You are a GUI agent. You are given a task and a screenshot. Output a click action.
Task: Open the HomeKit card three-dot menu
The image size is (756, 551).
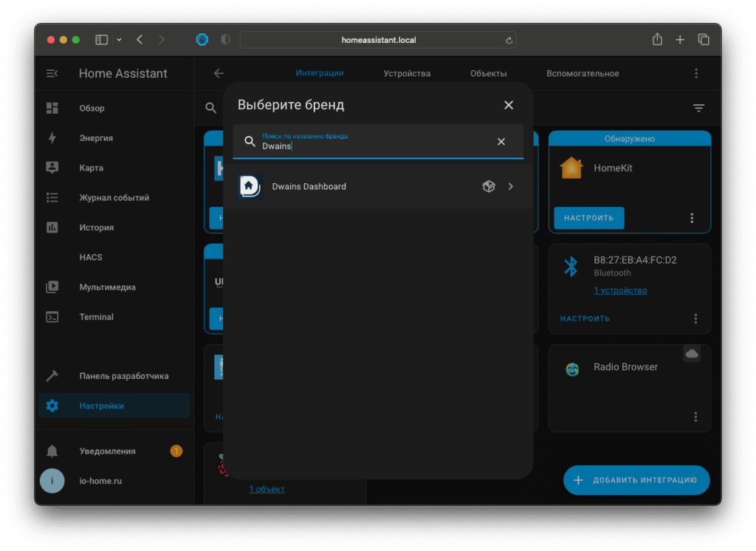692,218
